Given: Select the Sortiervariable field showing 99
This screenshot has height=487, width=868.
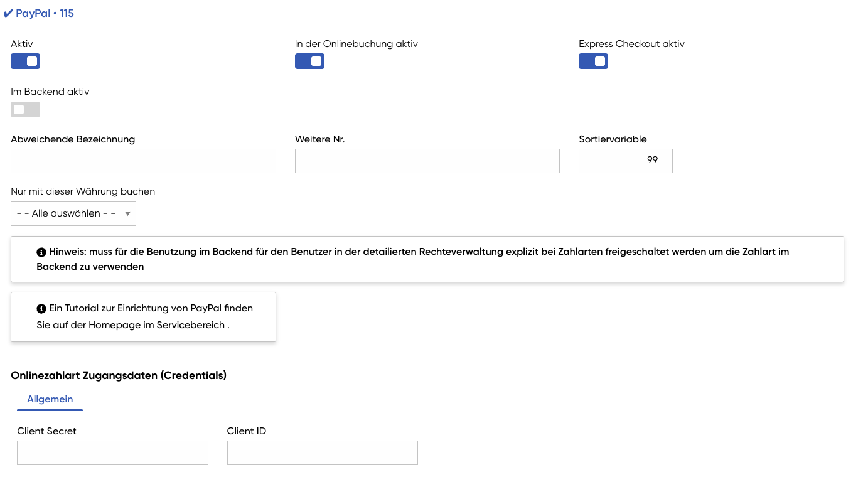Looking at the screenshot, I should (x=626, y=161).
